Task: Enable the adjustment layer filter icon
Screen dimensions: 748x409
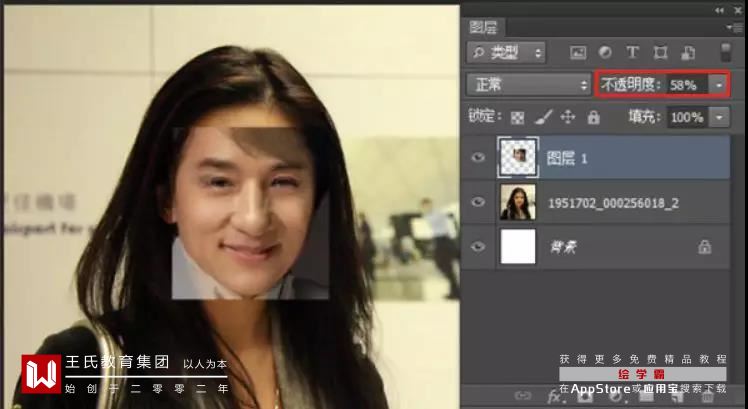Action: point(605,52)
